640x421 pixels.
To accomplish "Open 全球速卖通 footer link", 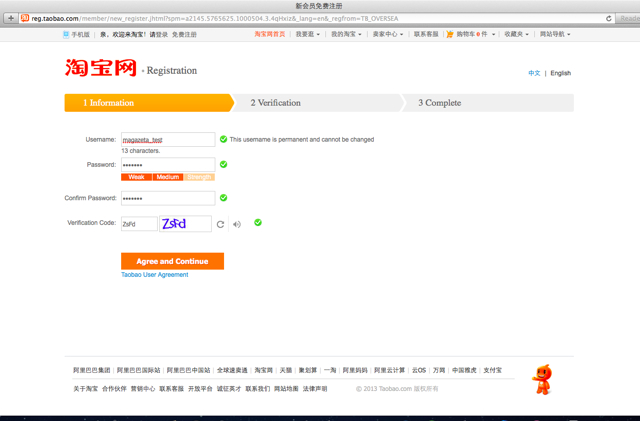I will coord(232,370).
